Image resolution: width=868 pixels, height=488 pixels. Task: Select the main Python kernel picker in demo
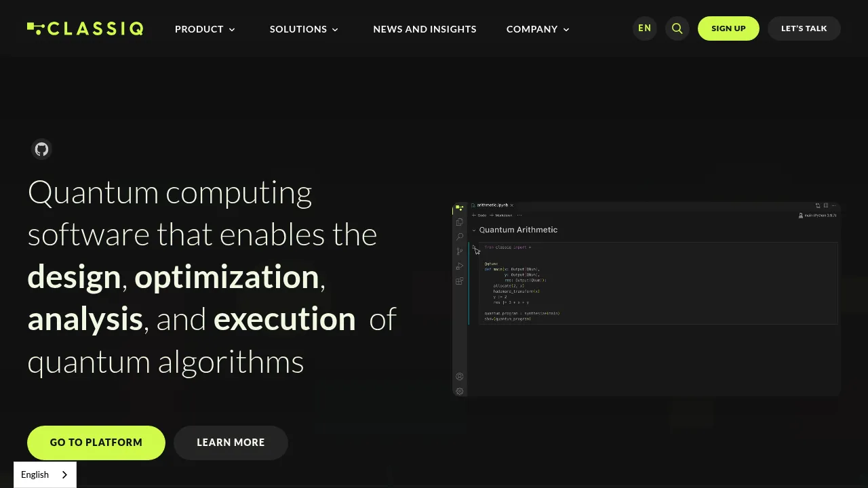pyautogui.click(x=818, y=216)
